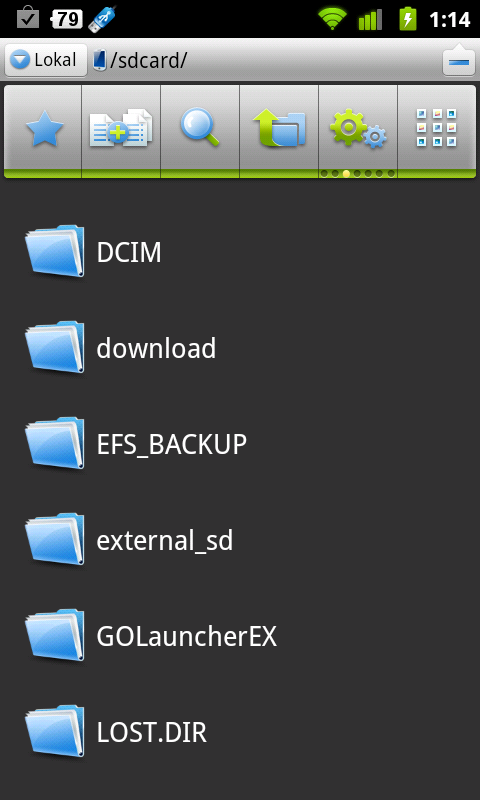Open the LOST.DIR folder
480x800 pixels.
(240, 732)
